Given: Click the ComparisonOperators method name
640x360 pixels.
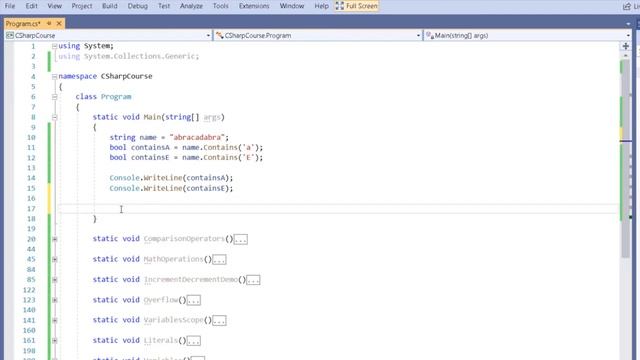Looking at the screenshot, I should point(184,239).
